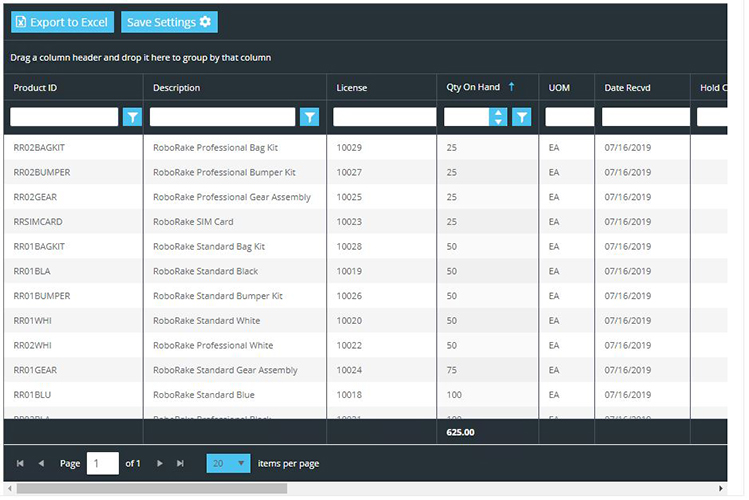Open the Description filter icon

point(310,117)
